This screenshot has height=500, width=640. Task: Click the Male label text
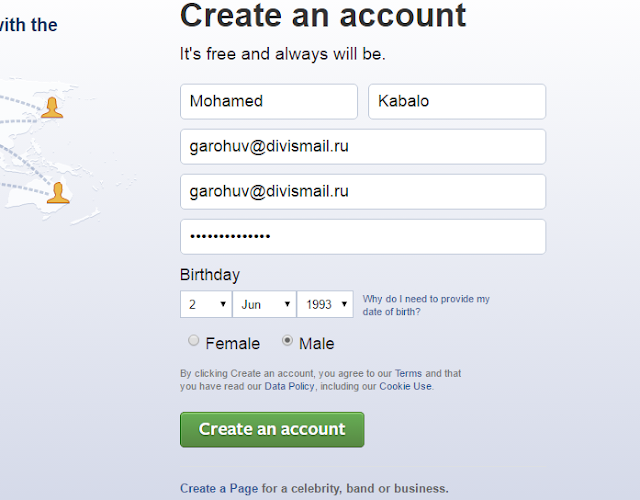pyautogui.click(x=316, y=343)
